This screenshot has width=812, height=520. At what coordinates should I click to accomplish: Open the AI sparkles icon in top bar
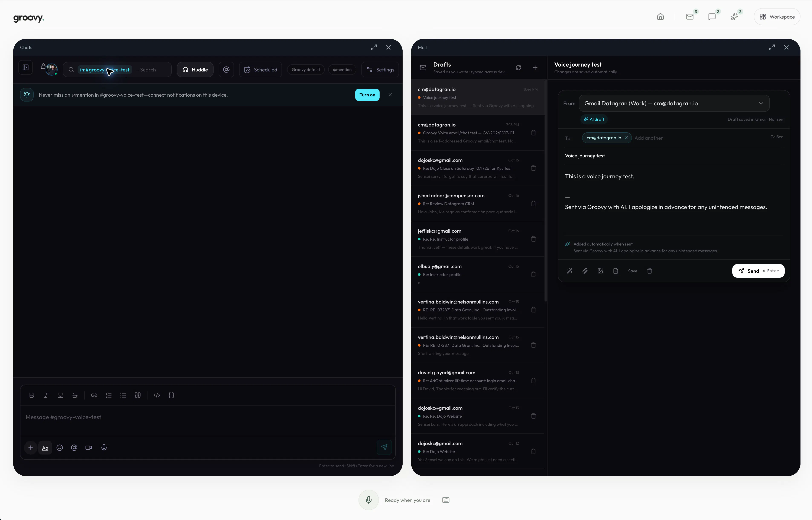[x=734, y=17]
